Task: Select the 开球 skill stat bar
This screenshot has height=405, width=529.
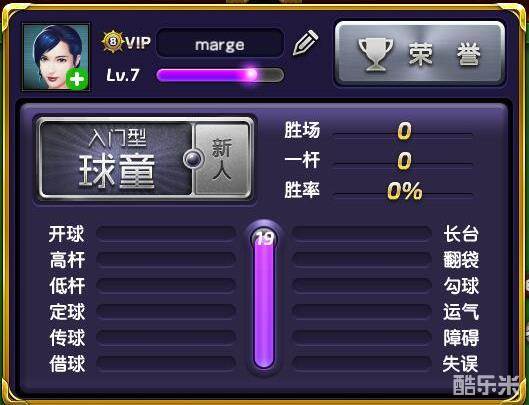Action: click(166, 234)
